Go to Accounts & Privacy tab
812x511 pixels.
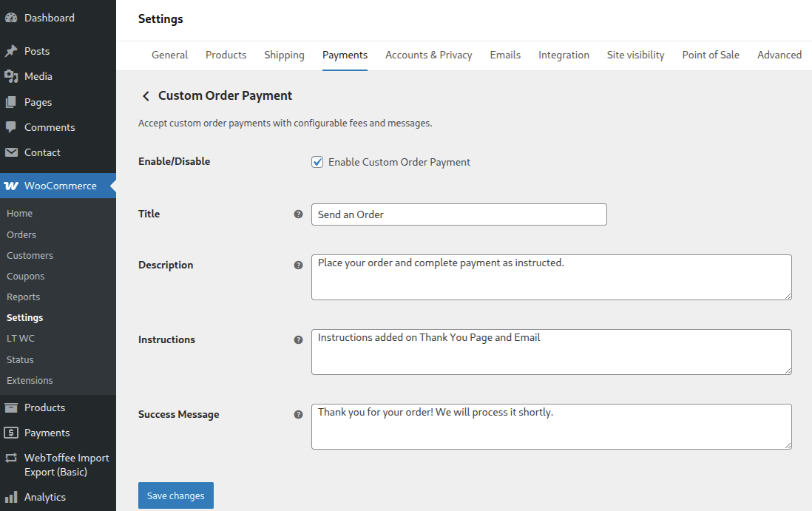coord(429,55)
